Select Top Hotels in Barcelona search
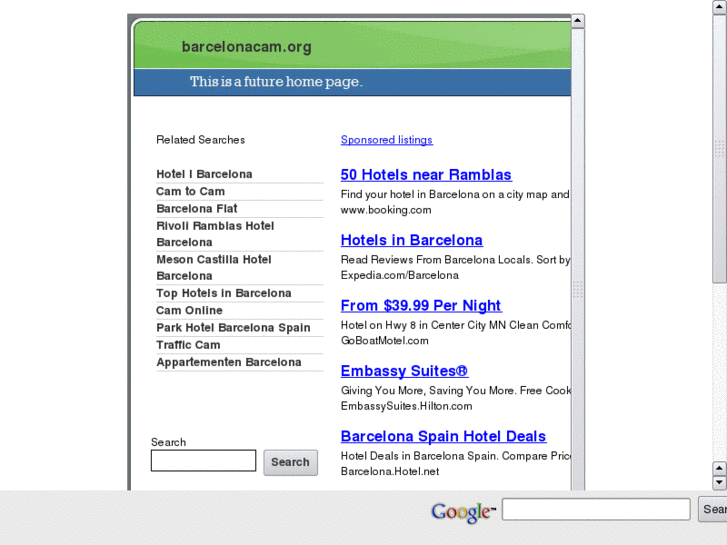Screen dimensions: 727x545 point(224,293)
